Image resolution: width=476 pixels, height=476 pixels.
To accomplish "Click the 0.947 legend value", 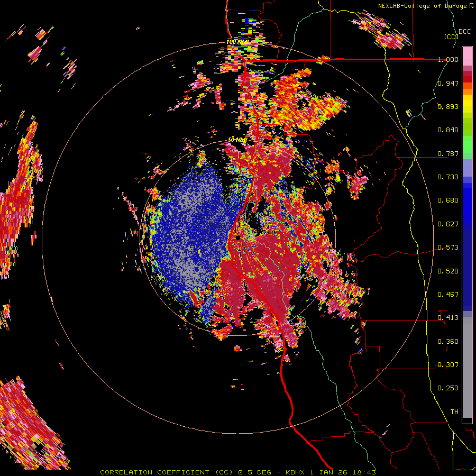I will click(x=448, y=83).
